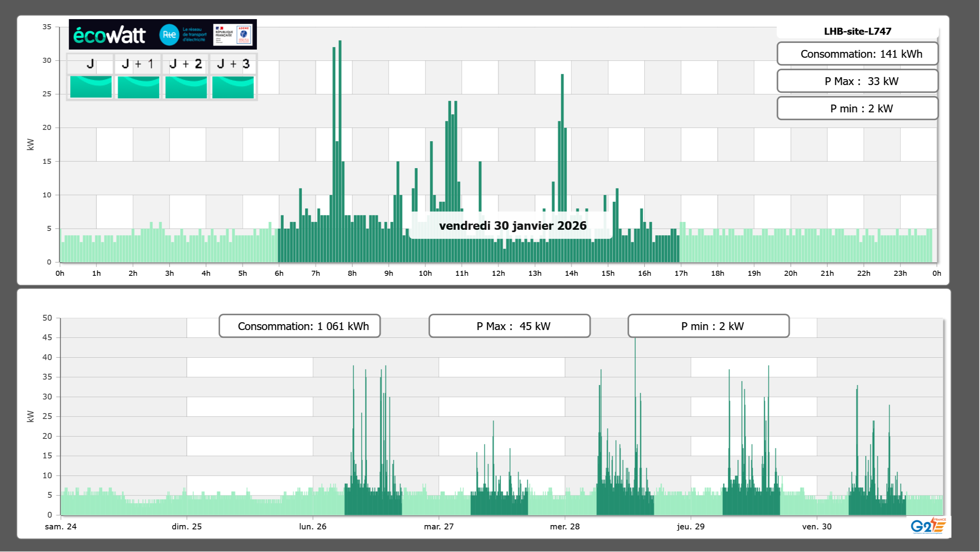Click the P Max : 33 kW box
Viewport: 980px width, 552px height.
(x=857, y=81)
